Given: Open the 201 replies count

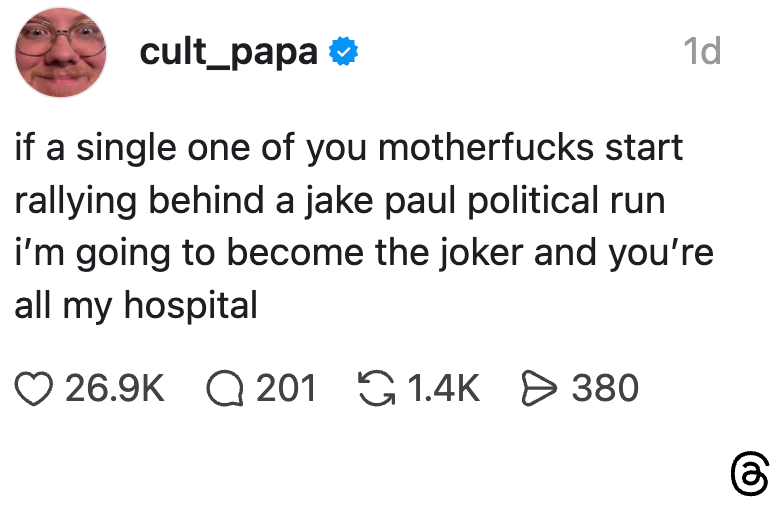Looking at the screenshot, I should 287,389.
